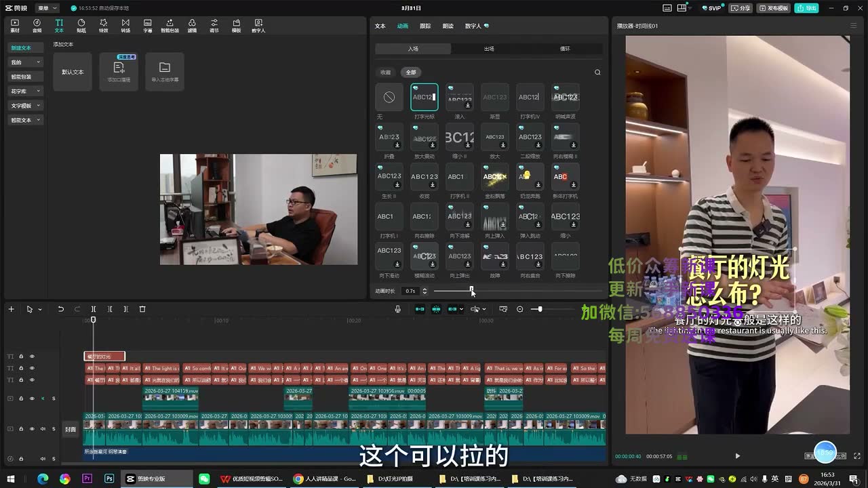Image resolution: width=868 pixels, height=488 pixels.
Task: Open the 滤镜 filters icon
Action: pos(192,25)
